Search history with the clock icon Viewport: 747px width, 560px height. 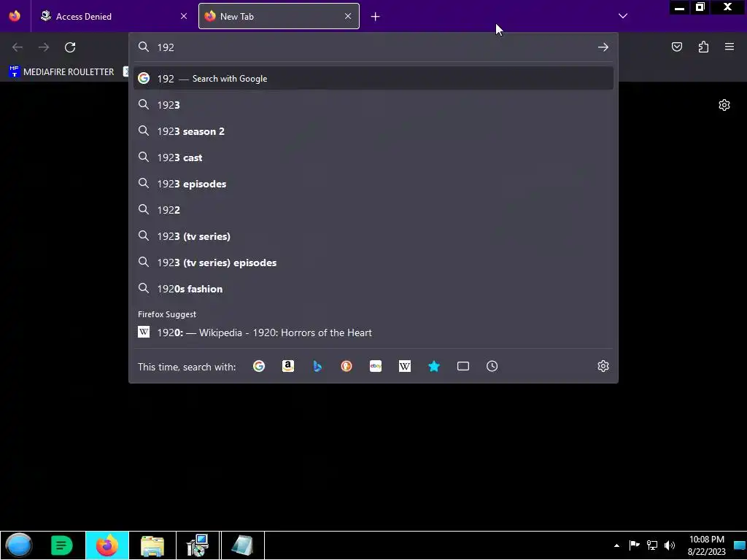[492, 366]
